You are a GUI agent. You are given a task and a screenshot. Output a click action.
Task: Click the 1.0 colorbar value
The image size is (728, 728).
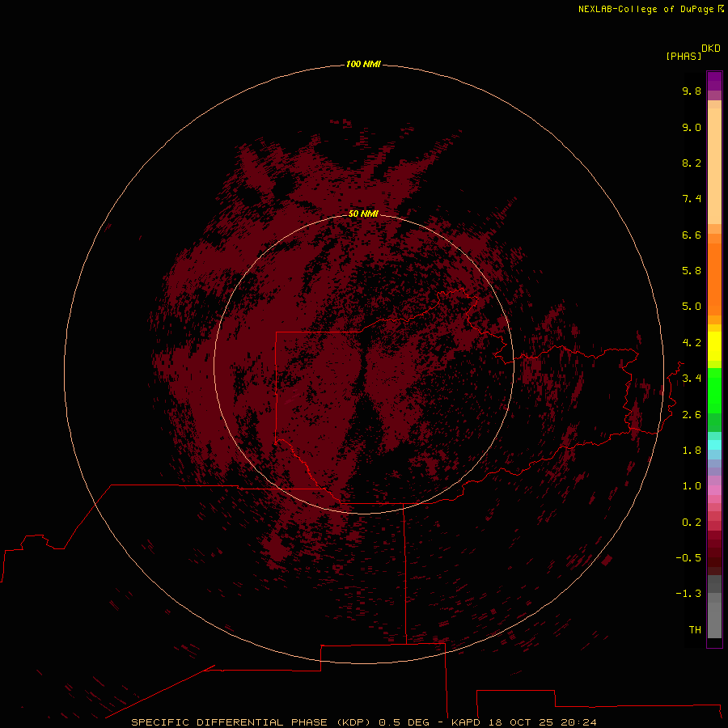pos(692,486)
